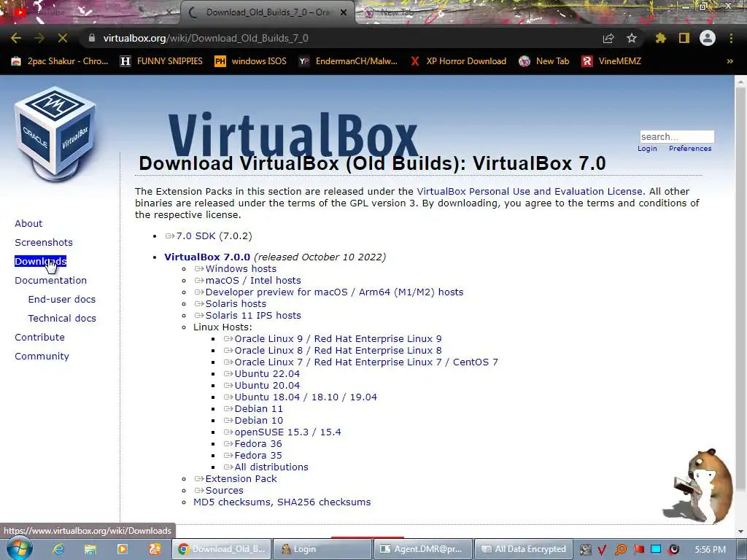Download Oracle Linux 7 / CentOS 7 package

click(x=366, y=362)
